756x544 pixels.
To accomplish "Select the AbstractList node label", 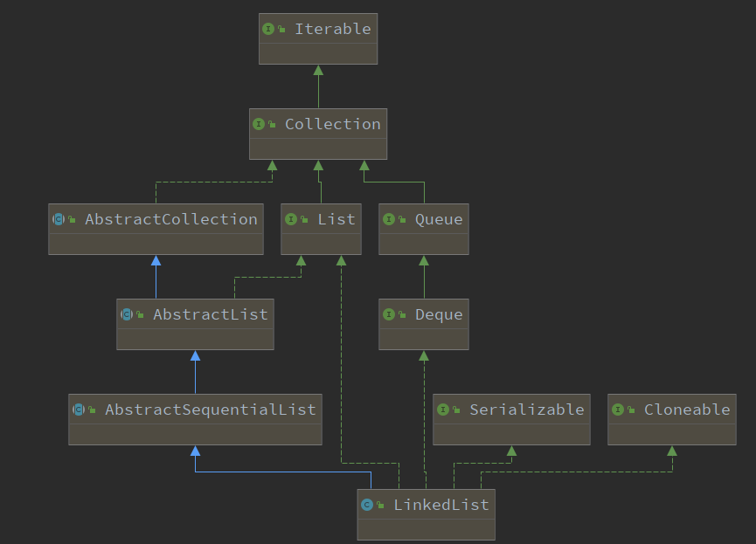I will coord(211,314).
